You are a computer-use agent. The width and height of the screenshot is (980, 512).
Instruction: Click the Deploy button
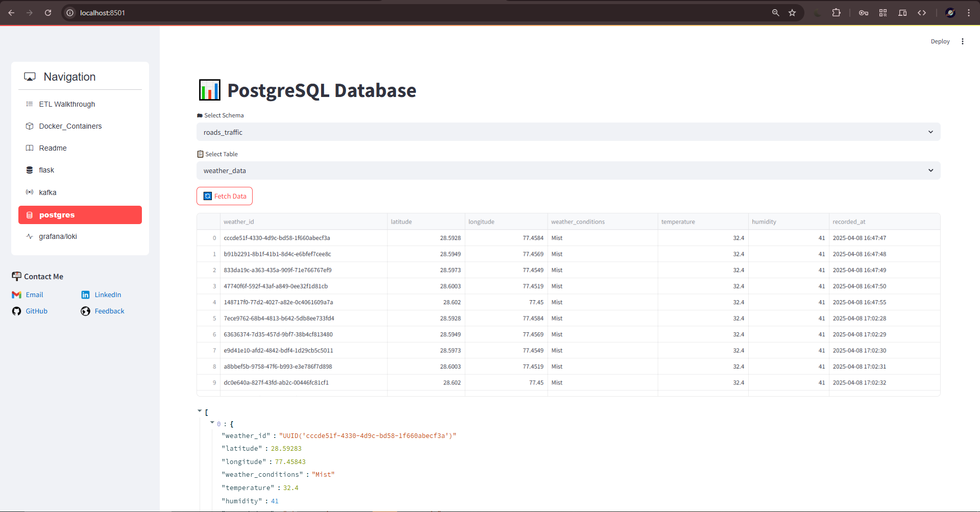(x=940, y=41)
